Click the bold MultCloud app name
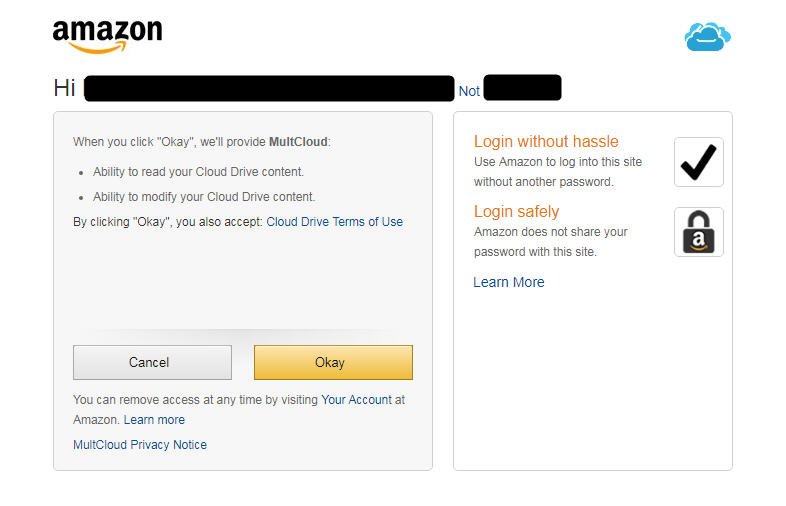The height and width of the screenshot is (506, 786). click(x=298, y=142)
